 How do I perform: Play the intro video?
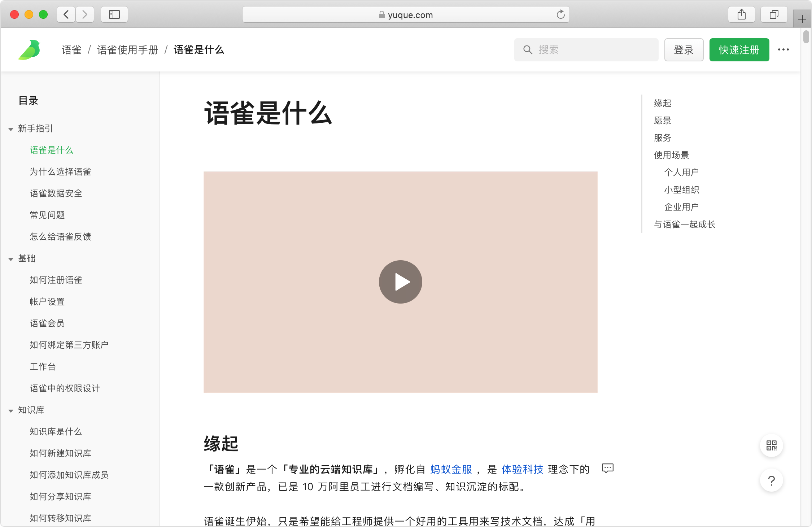[401, 282]
